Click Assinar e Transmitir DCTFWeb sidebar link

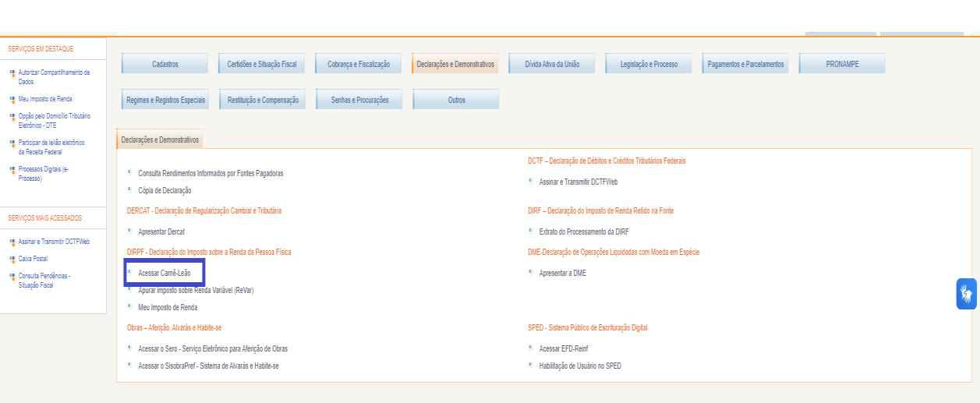(54, 242)
